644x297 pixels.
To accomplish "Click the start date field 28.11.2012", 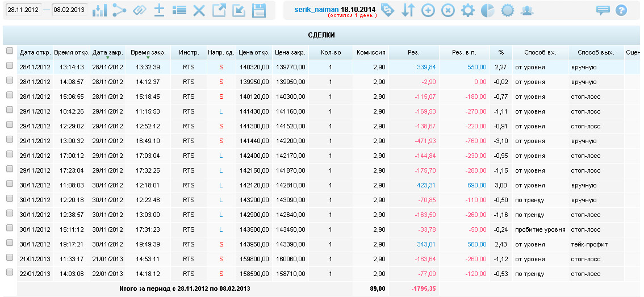I will point(22,10).
